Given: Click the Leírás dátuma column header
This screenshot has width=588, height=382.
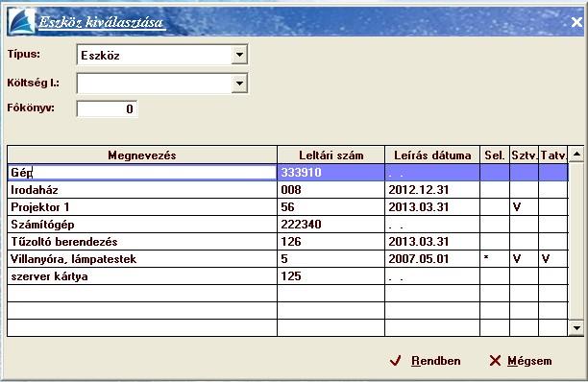Looking at the screenshot, I should tap(432, 155).
